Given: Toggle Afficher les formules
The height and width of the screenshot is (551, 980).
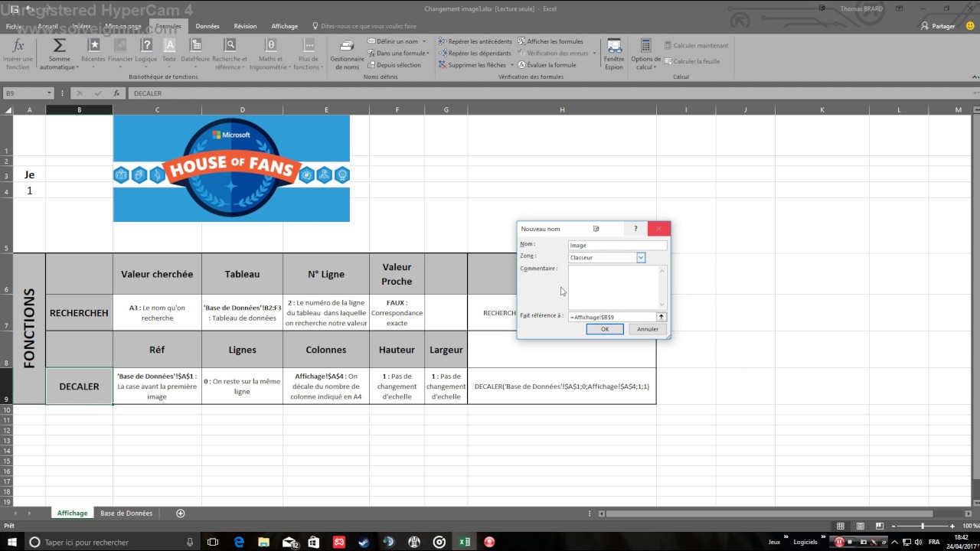Looking at the screenshot, I should [x=550, y=41].
